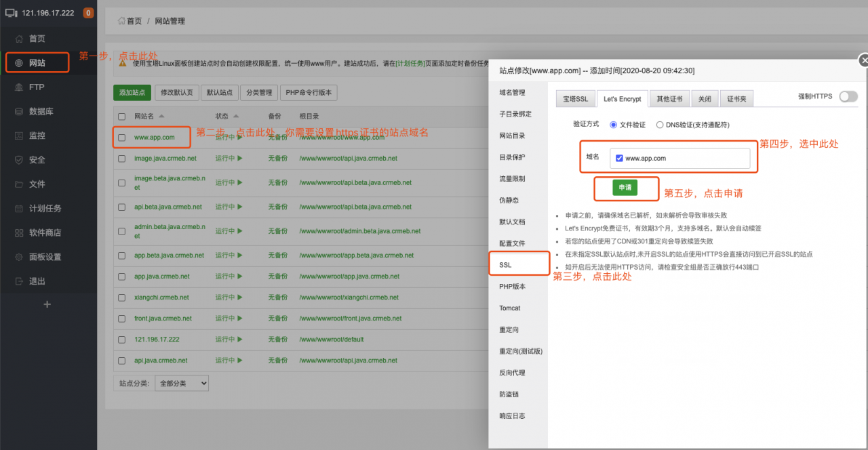Sort by 网站名 column arrow
Image resolution: width=868 pixels, height=450 pixels.
(161, 117)
